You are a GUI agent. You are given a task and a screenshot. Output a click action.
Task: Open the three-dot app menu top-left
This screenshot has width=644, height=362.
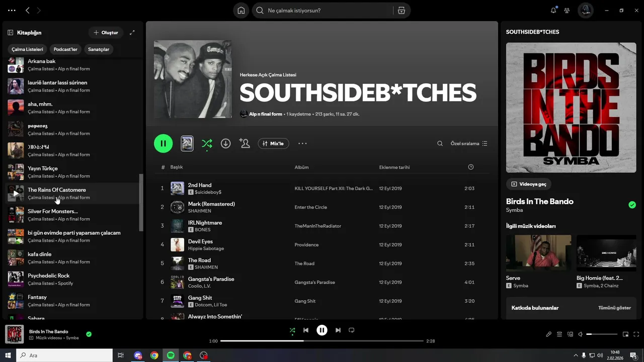click(x=12, y=11)
